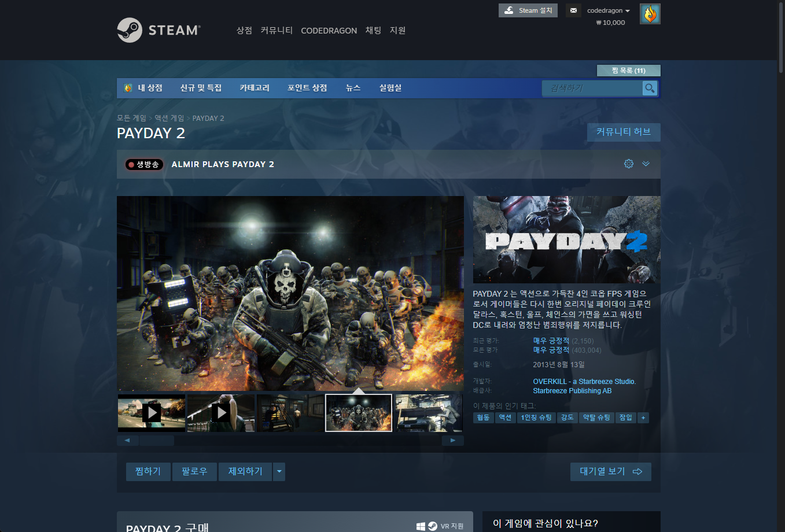785x532 pixels.
Task: Open the 신규 및 특집 tab
Action: click(x=201, y=88)
